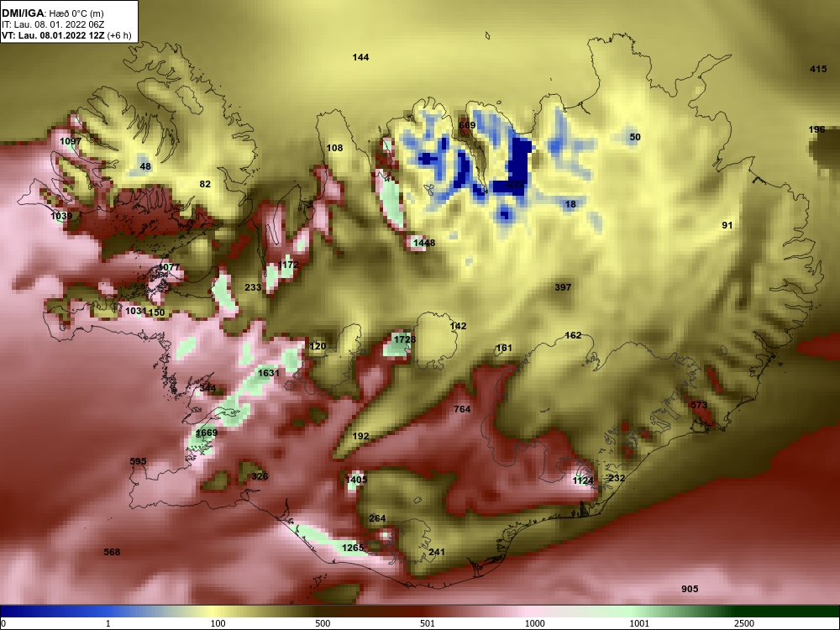Click the legend label 2500

point(744,623)
